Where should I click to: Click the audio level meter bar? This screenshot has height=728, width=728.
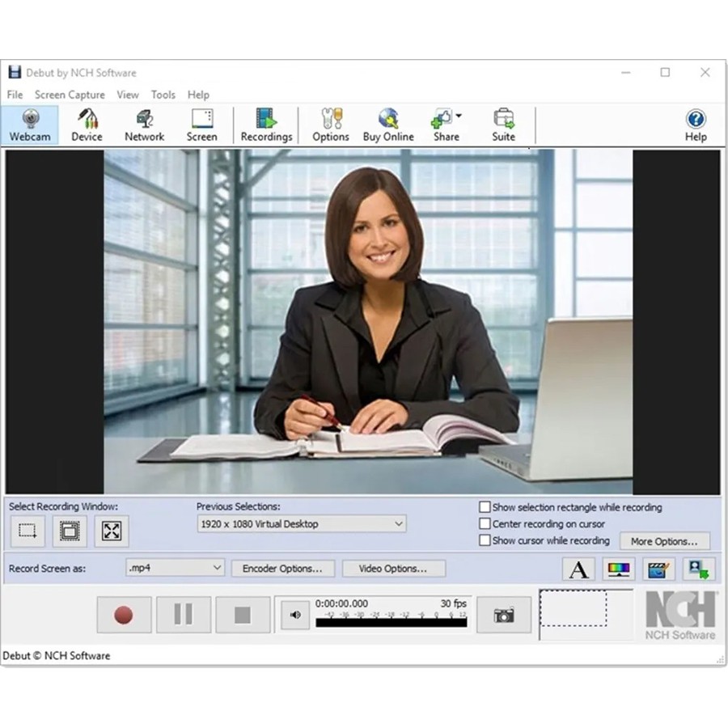(391, 623)
